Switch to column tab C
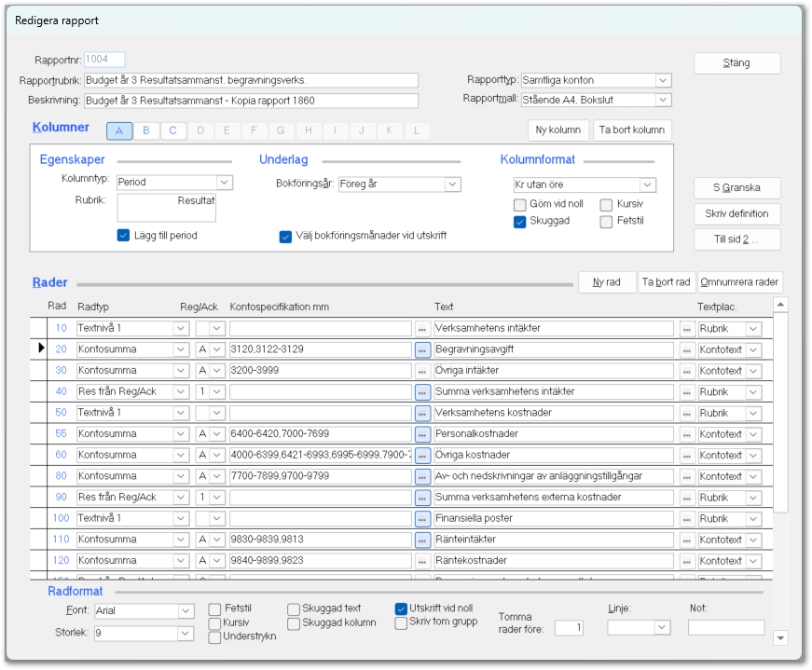Screen dimensions: 812x670 (173, 131)
